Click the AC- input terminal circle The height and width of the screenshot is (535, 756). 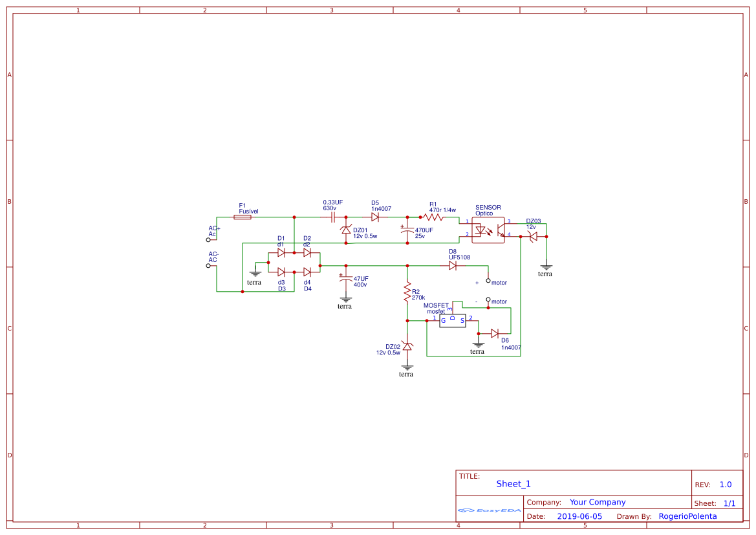(x=208, y=265)
